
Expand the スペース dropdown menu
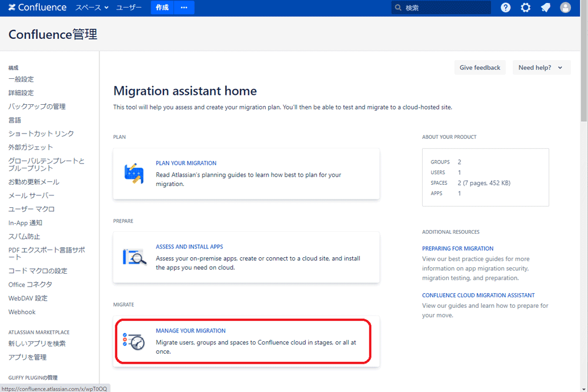pyautogui.click(x=92, y=8)
